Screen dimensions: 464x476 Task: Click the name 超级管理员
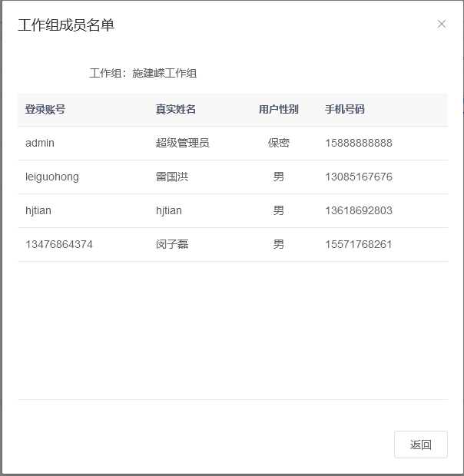pyautogui.click(x=183, y=143)
